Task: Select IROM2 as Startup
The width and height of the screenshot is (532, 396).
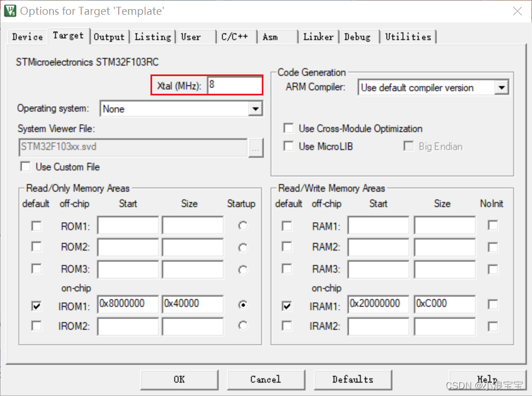Action: tap(242, 326)
